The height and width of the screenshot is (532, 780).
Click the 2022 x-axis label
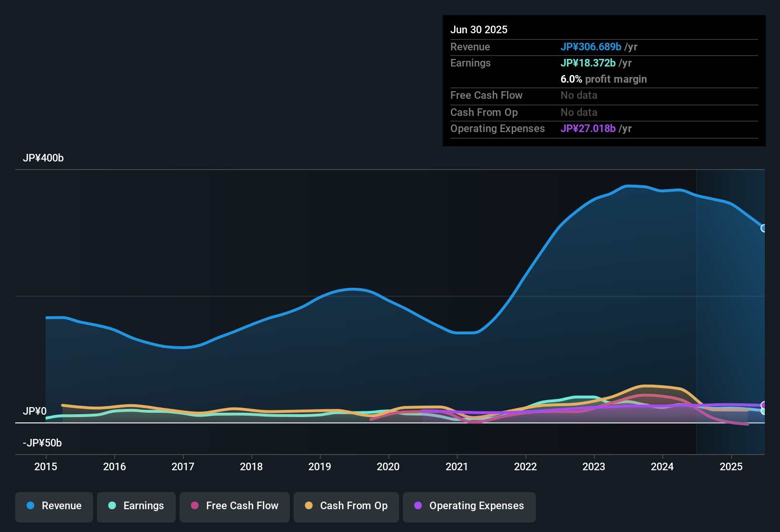[525, 467]
